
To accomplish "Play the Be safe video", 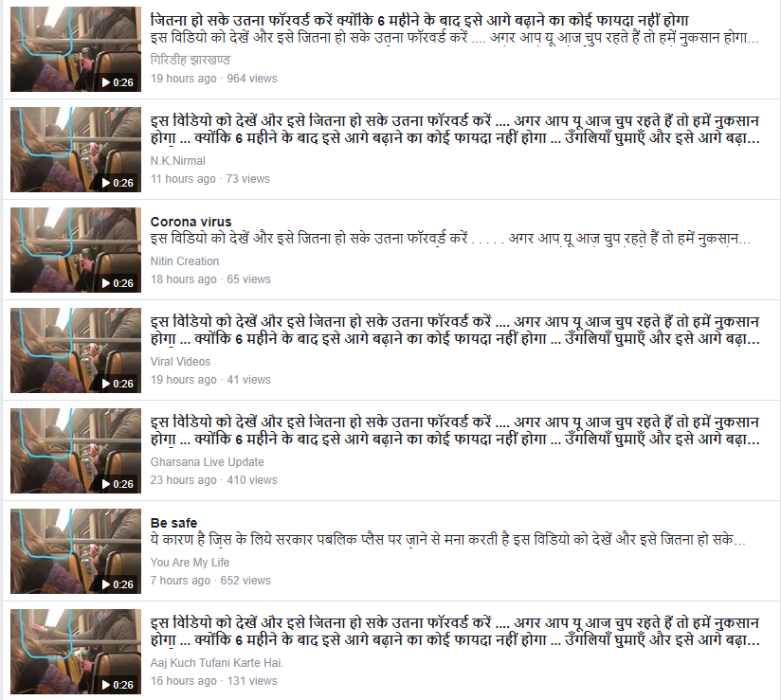I will 76,551.
